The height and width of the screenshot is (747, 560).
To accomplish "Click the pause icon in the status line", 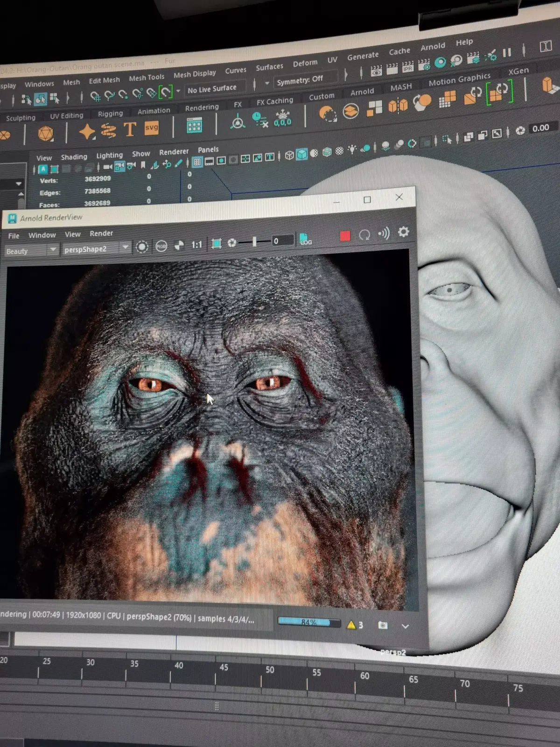I will [507, 52].
